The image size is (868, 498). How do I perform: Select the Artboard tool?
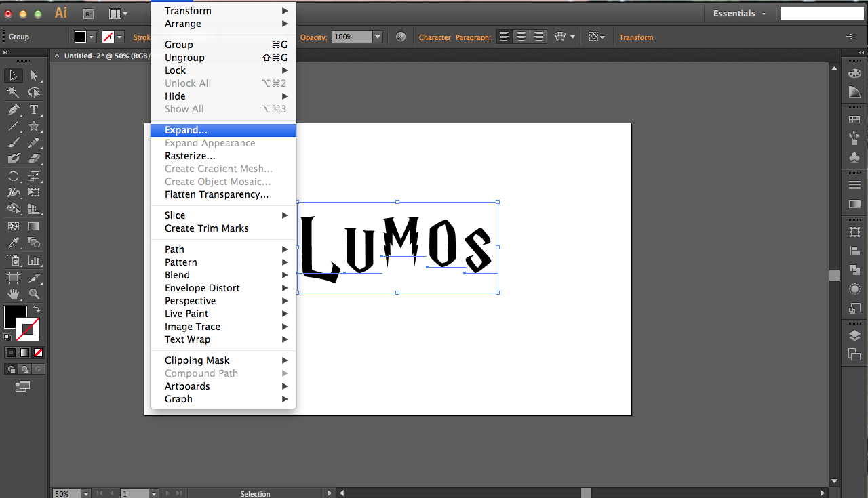point(14,277)
